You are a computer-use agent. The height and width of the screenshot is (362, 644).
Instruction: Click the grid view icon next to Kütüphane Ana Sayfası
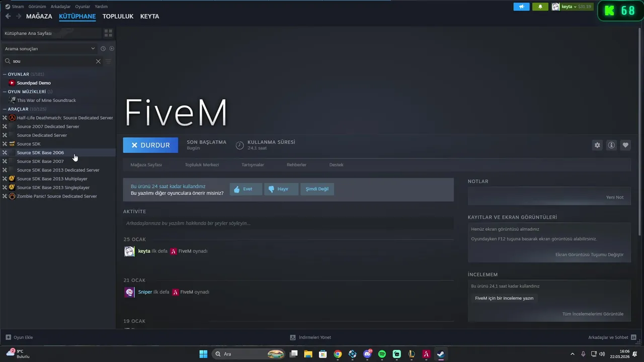pyautogui.click(x=108, y=33)
